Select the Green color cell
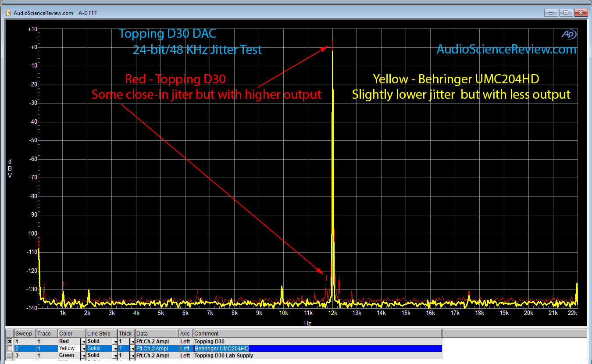The width and height of the screenshot is (592, 364). (x=69, y=355)
